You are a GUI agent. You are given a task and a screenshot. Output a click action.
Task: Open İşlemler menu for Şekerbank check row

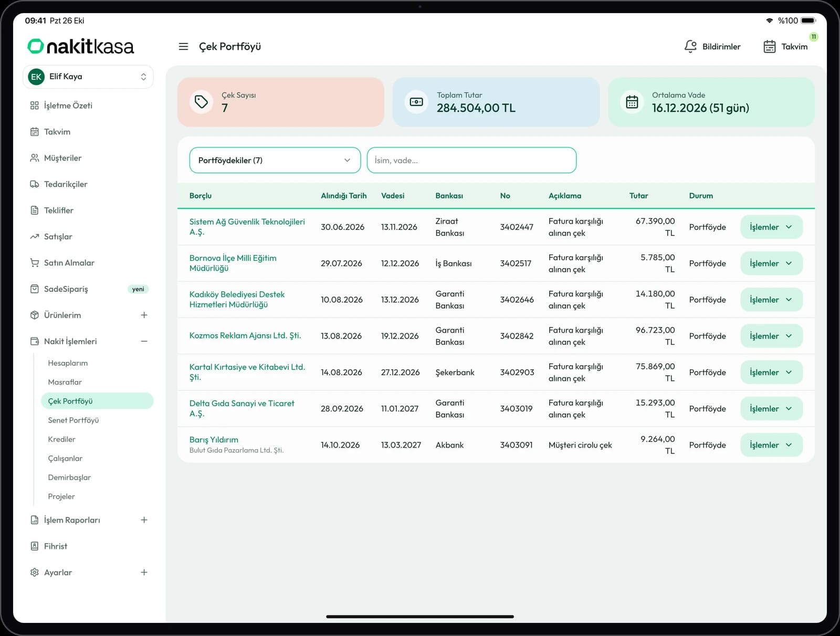pyautogui.click(x=771, y=372)
